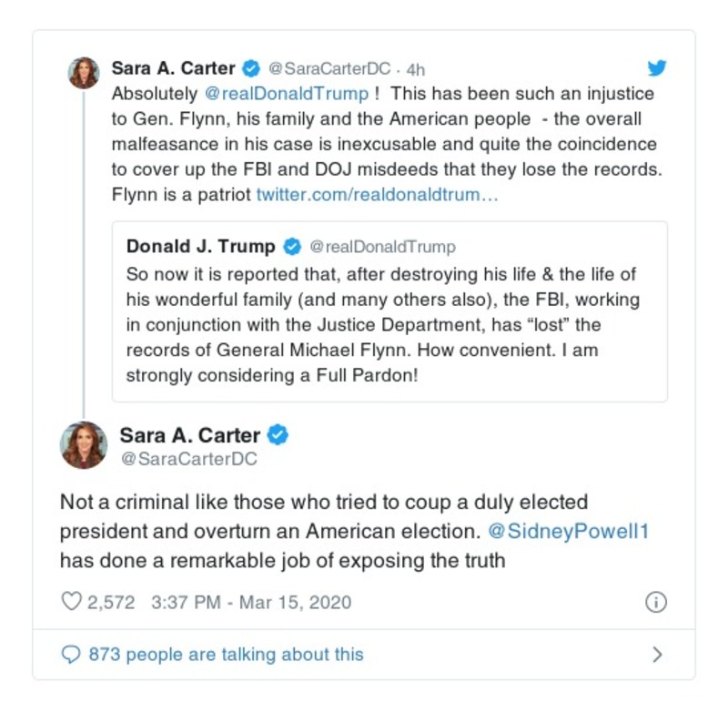Open the large Sara Carter profile photo
The height and width of the screenshot is (723, 728).
(84, 445)
